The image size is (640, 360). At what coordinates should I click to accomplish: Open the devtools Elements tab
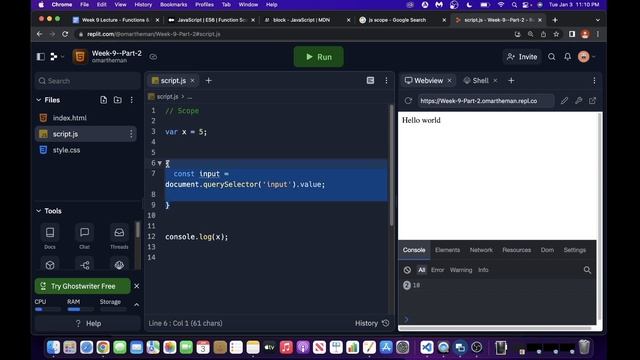447,250
